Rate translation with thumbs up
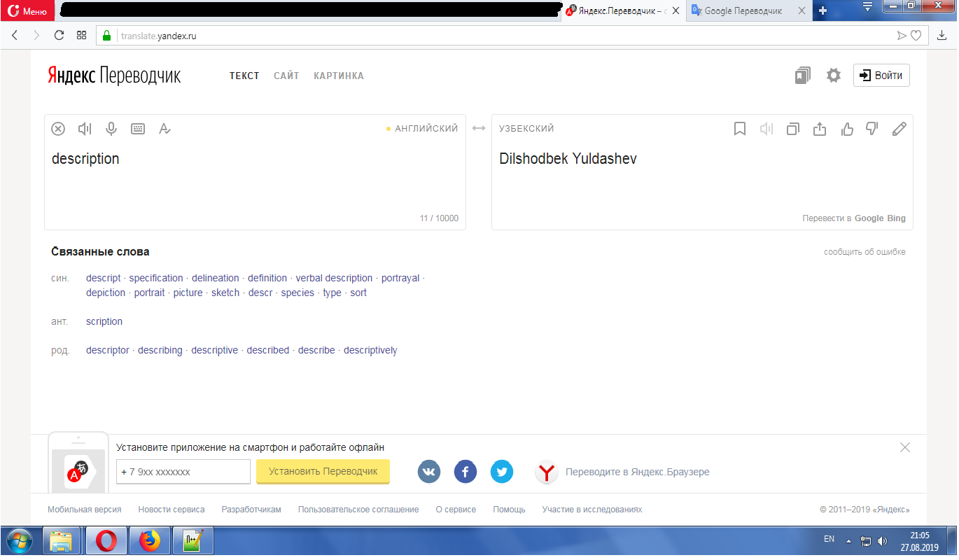This screenshot has height=560, width=959. (847, 129)
